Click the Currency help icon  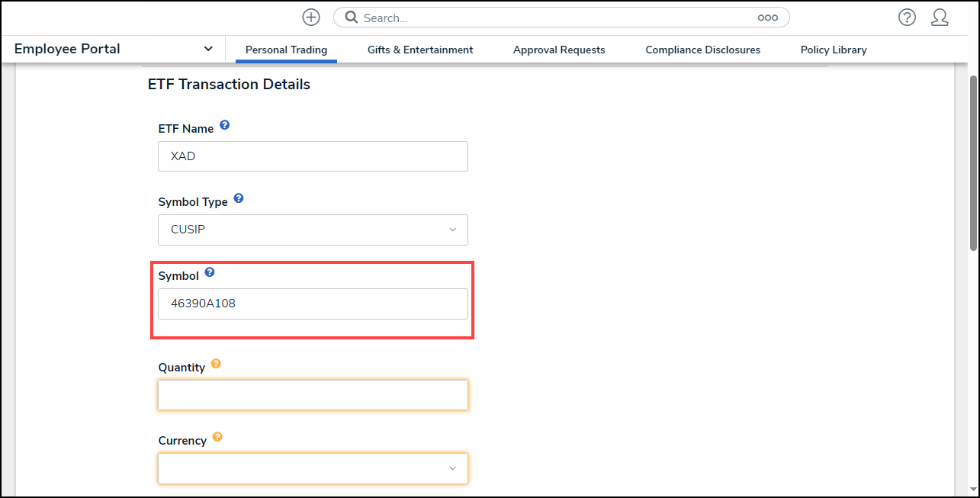[217, 437]
